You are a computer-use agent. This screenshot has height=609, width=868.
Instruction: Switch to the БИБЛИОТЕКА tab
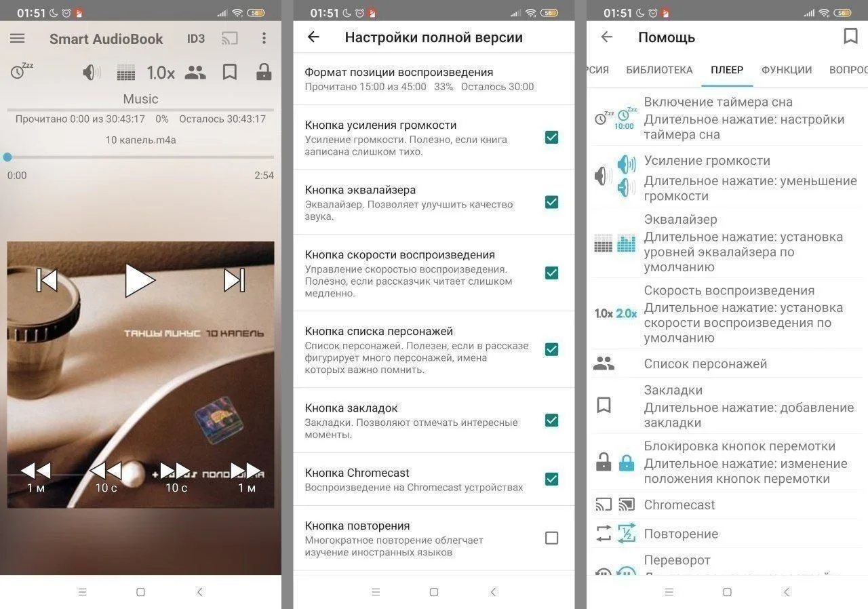point(659,70)
